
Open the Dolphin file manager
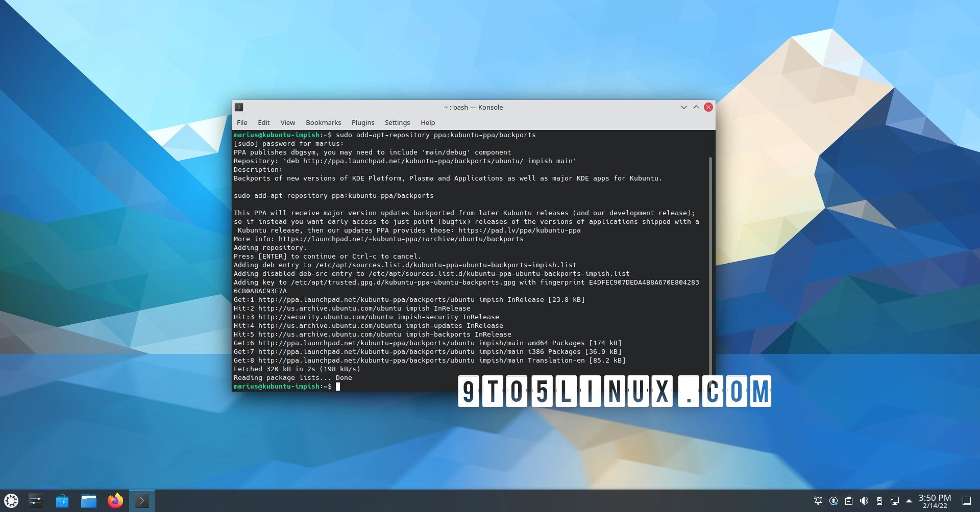[x=89, y=501]
